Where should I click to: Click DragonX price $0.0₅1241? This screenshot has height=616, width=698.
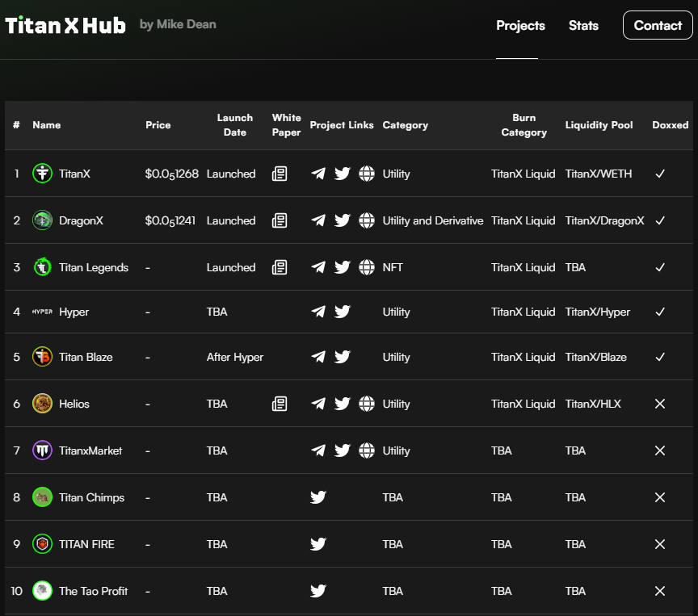tap(170, 221)
